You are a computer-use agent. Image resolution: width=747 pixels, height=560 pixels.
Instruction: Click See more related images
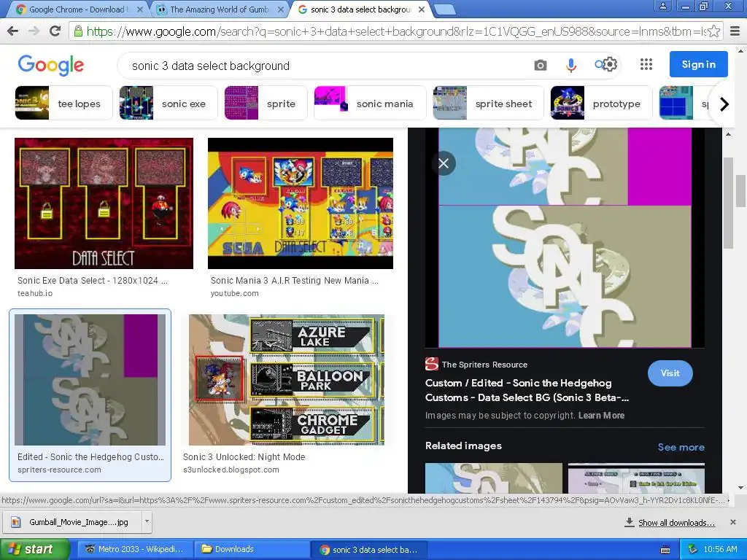[681, 447]
